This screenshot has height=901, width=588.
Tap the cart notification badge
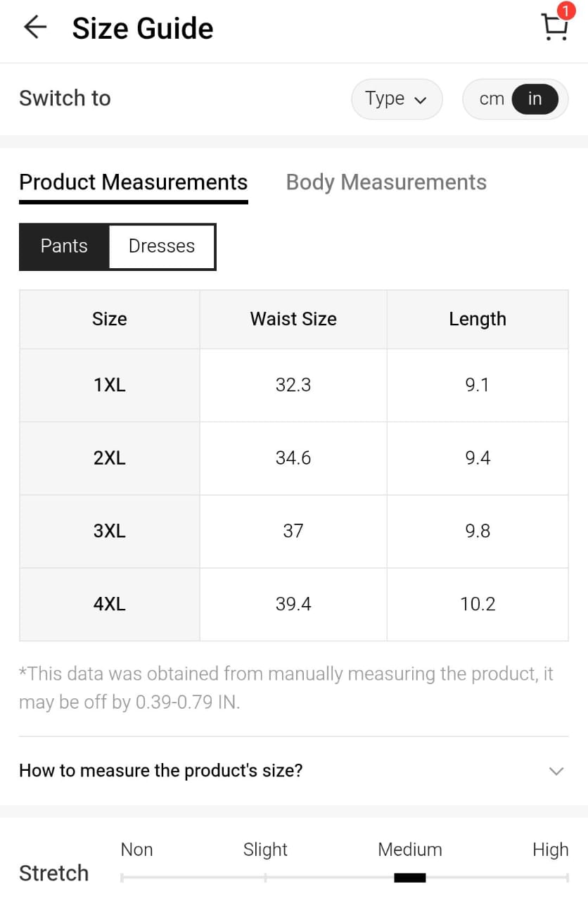(565, 11)
